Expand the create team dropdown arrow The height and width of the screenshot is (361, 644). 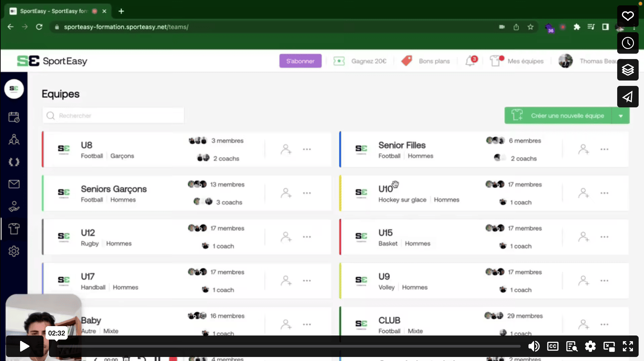[x=621, y=116]
